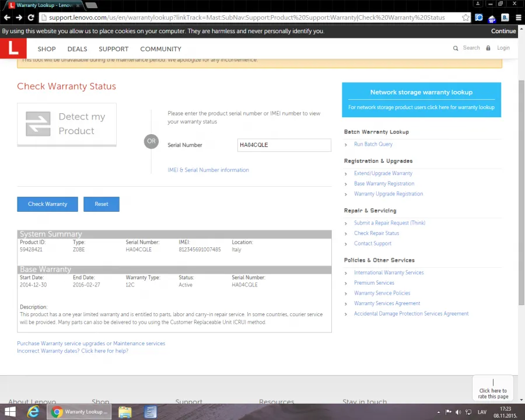
Task: Open Base Warranty Registration link
Action: [x=384, y=184]
